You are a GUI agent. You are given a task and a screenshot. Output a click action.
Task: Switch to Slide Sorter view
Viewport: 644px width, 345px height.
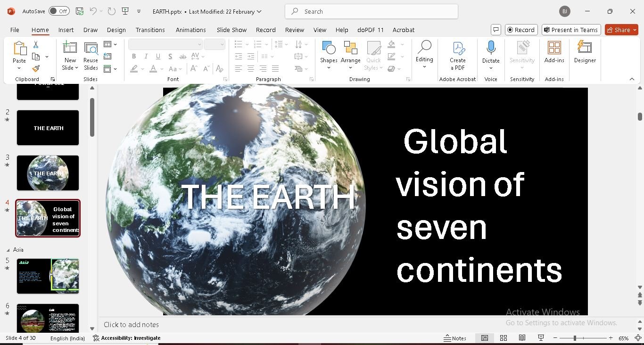(x=503, y=338)
